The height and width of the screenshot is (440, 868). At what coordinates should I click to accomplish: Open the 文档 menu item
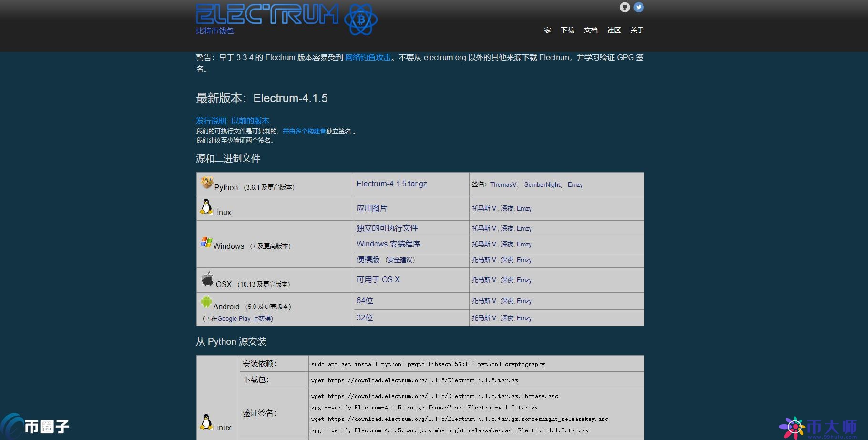[590, 30]
